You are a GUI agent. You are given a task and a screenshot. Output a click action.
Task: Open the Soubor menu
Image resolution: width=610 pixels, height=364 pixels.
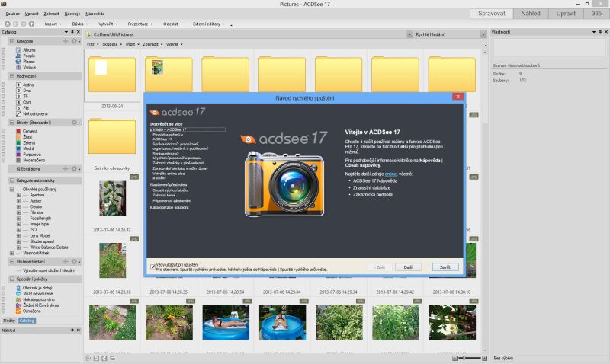coord(12,14)
